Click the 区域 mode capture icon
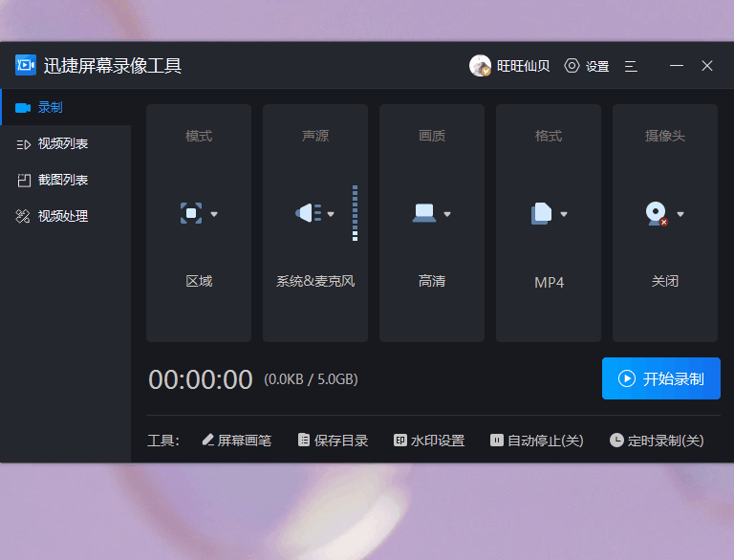 191,213
